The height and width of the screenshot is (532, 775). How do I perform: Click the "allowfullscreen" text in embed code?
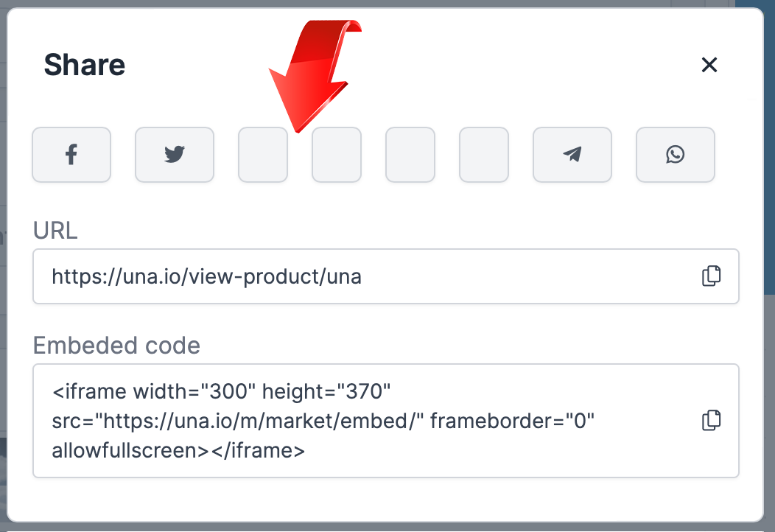click(x=130, y=450)
